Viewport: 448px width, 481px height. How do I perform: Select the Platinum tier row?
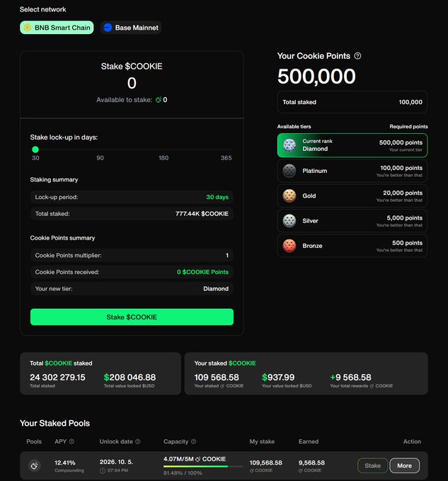point(352,171)
